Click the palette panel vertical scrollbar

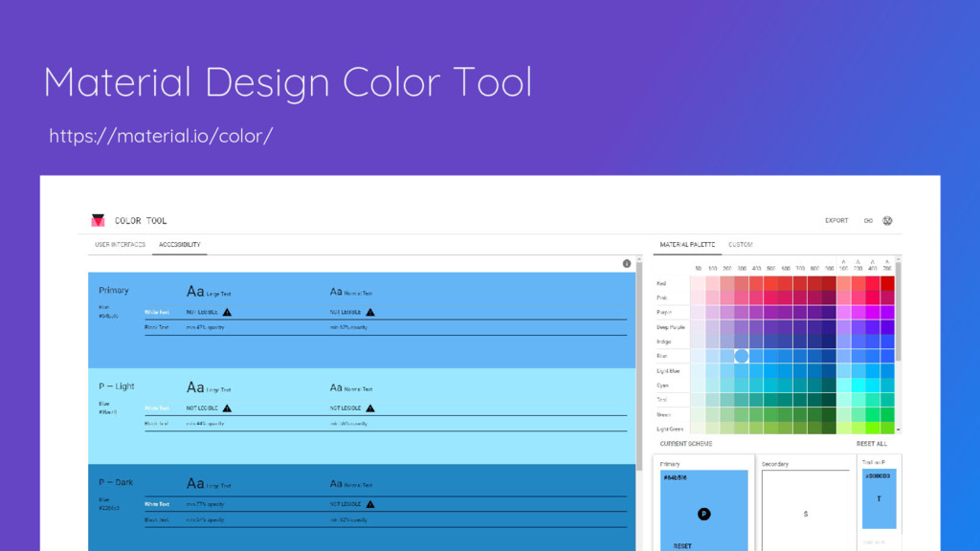tap(898, 312)
